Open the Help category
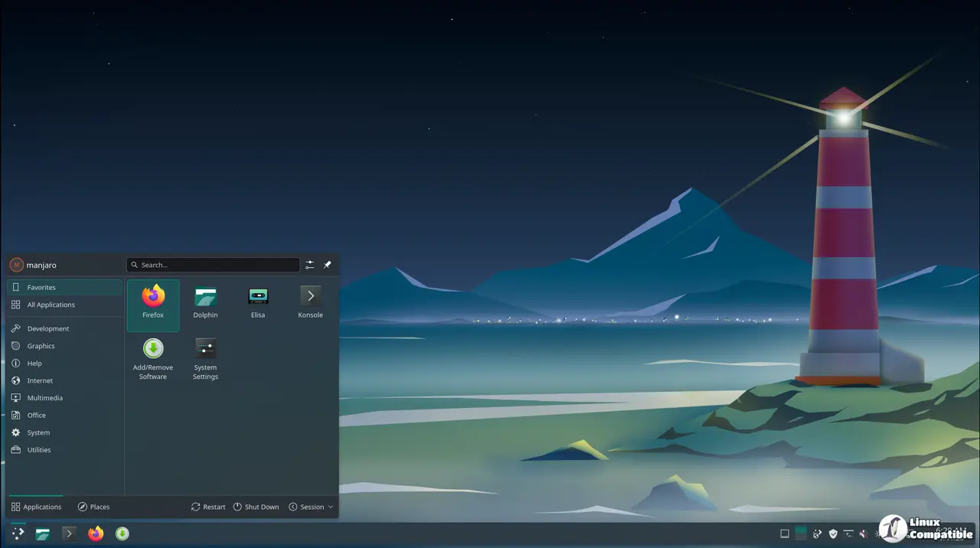 pos(64,364)
